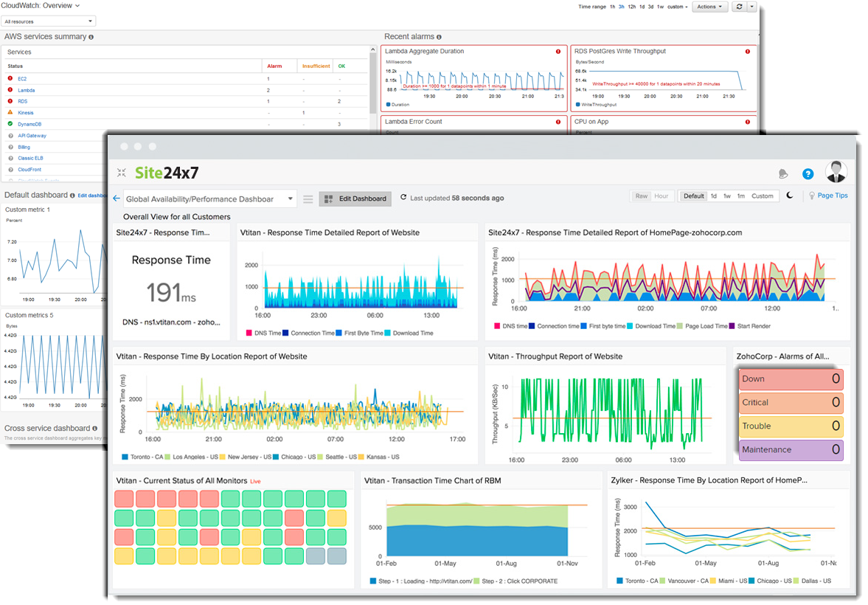Click the Critical alarms tile
This screenshot has width=868, height=605.
[x=791, y=403]
